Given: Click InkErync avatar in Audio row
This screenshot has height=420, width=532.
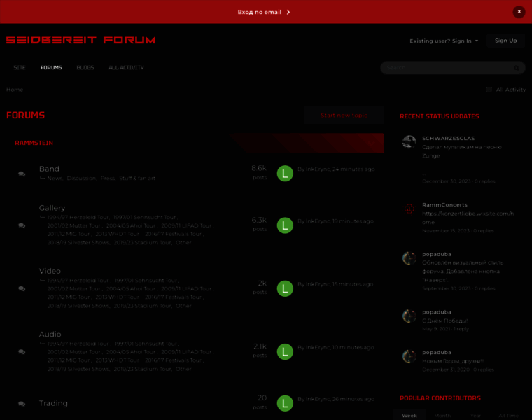Looking at the screenshot, I should (285, 352).
